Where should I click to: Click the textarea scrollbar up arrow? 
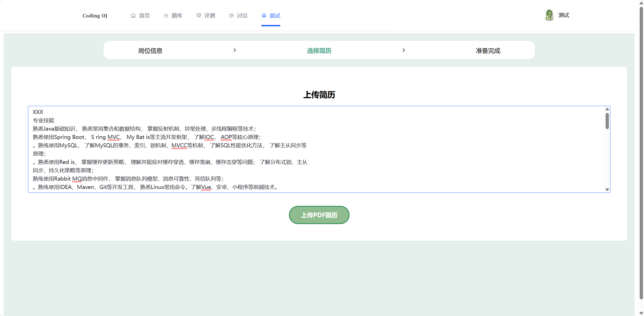pyautogui.click(x=607, y=109)
